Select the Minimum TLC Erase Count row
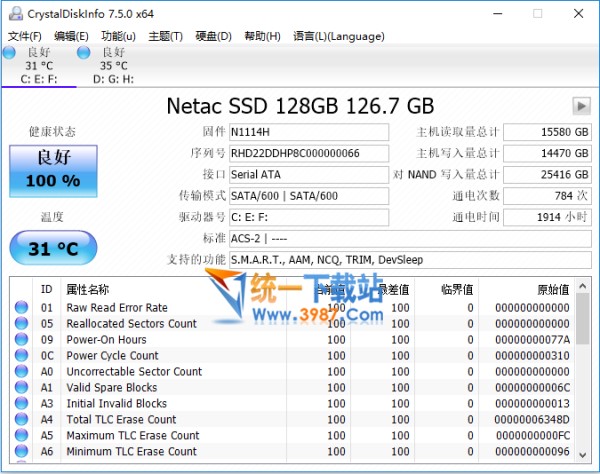The width and height of the screenshot is (600, 474). pyautogui.click(x=292, y=451)
